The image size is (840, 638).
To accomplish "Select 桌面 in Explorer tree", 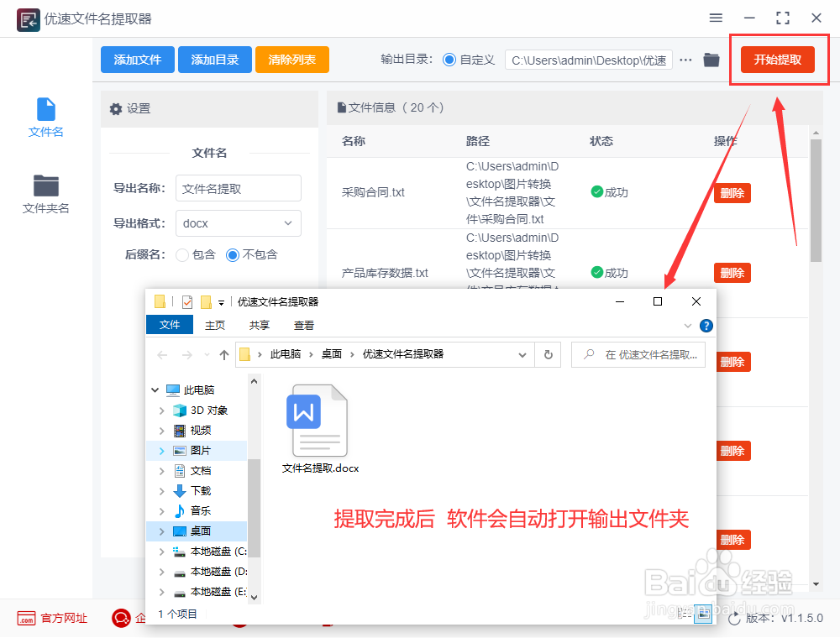I will tap(197, 531).
